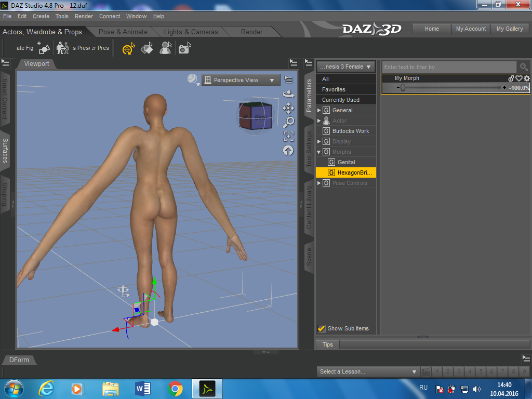
Task: Collapse the Morphs tree group
Action: [x=319, y=152]
